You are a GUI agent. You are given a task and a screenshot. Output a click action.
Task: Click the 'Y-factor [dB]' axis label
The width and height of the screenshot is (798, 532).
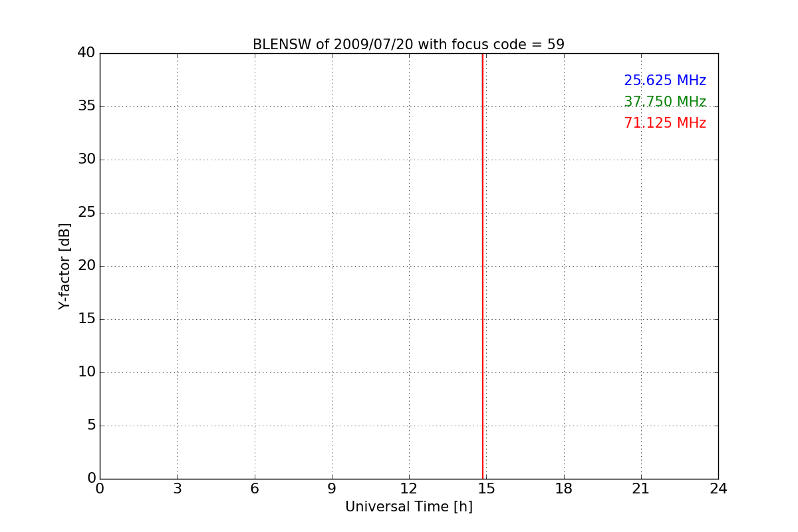pos(65,266)
